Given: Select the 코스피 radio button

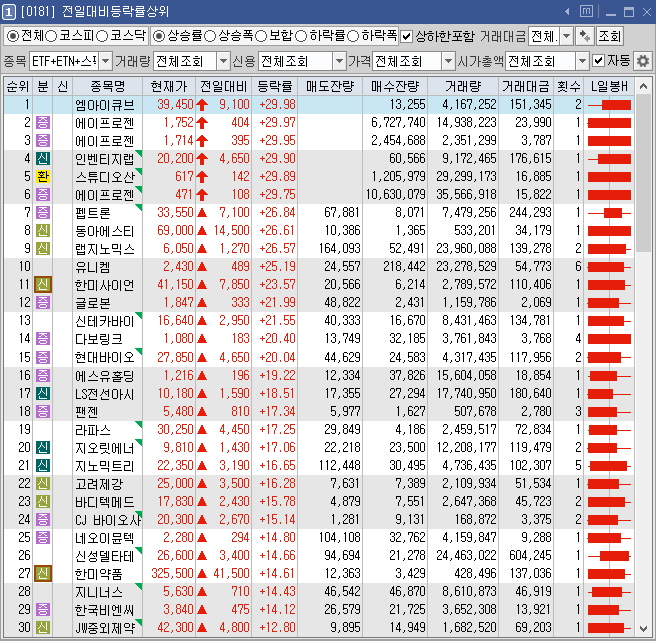Looking at the screenshot, I should click(x=51, y=36).
